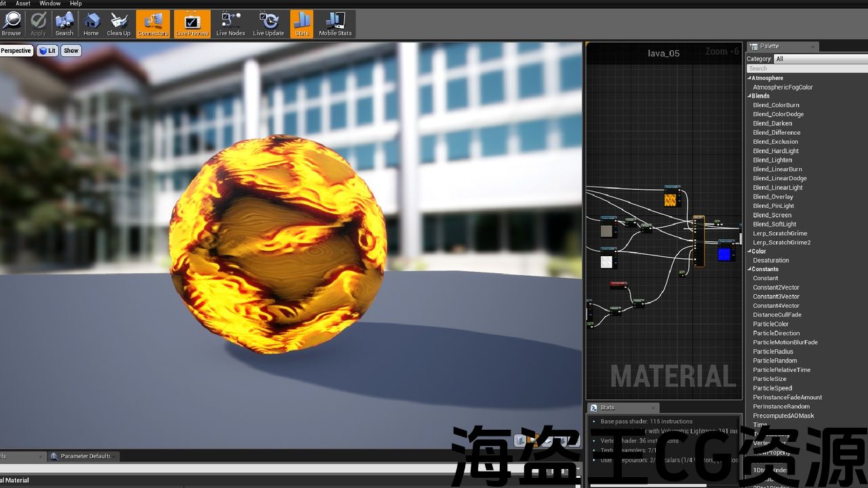Select the blue texture node in graph
This screenshot has width=868, height=488.
pyautogui.click(x=725, y=254)
